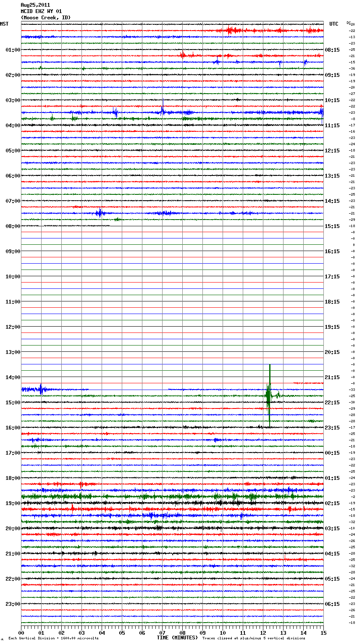
Task: Click the 09:15 UTC label
Action: 332,75
